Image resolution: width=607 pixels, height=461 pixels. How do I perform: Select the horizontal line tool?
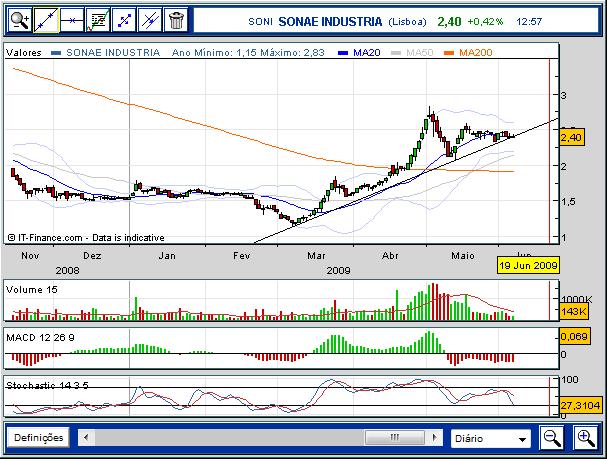72,20
